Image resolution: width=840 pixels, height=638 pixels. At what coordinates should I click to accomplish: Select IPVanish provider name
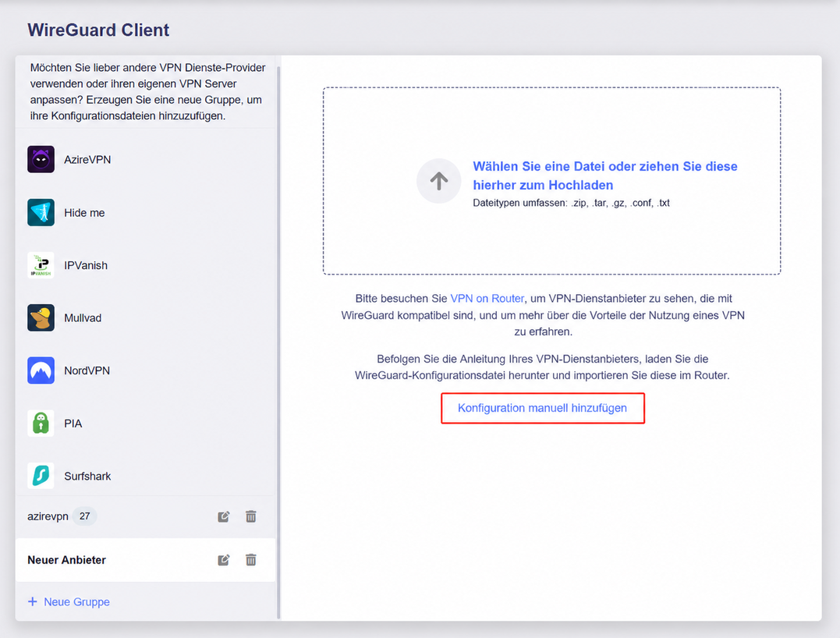[x=86, y=265]
